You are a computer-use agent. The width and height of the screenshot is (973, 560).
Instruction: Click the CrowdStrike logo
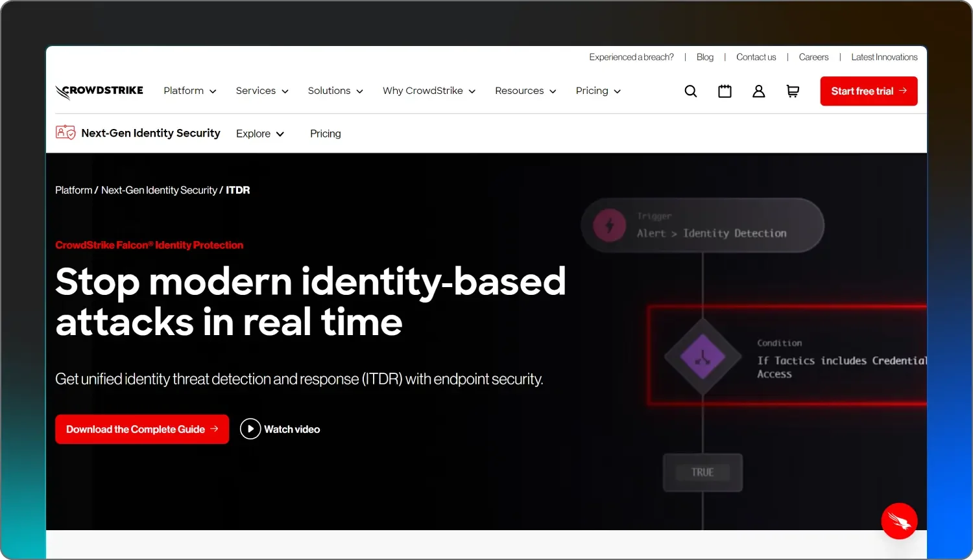(99, 91)
